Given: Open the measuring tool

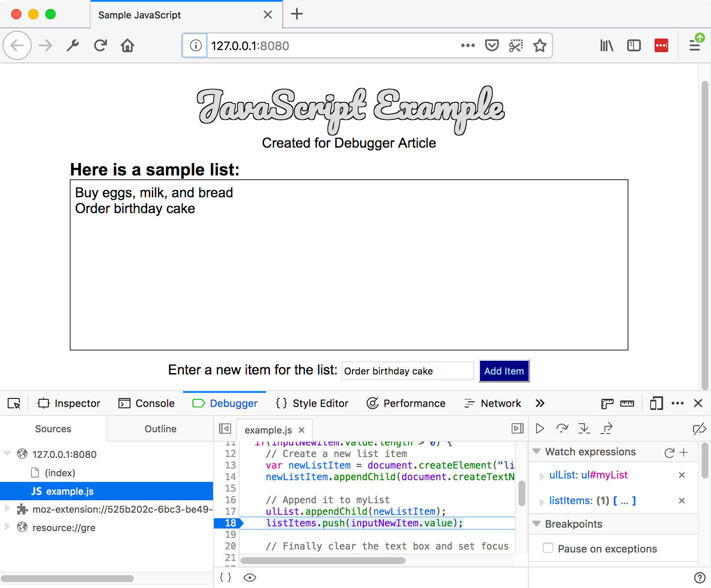Looking at the screenshot, I should (x=628, y=403).
